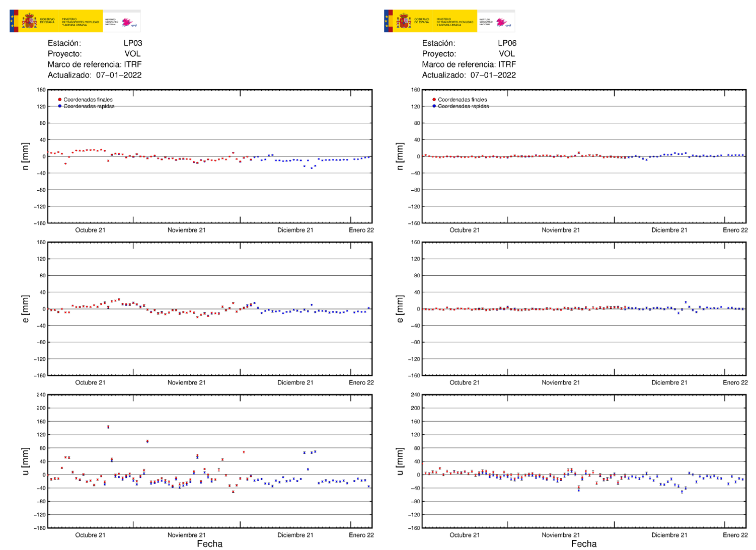The image size is (756, 550).
Task: Click the LP06 station name
Action: pyautogui.click(x=507, y=43)
